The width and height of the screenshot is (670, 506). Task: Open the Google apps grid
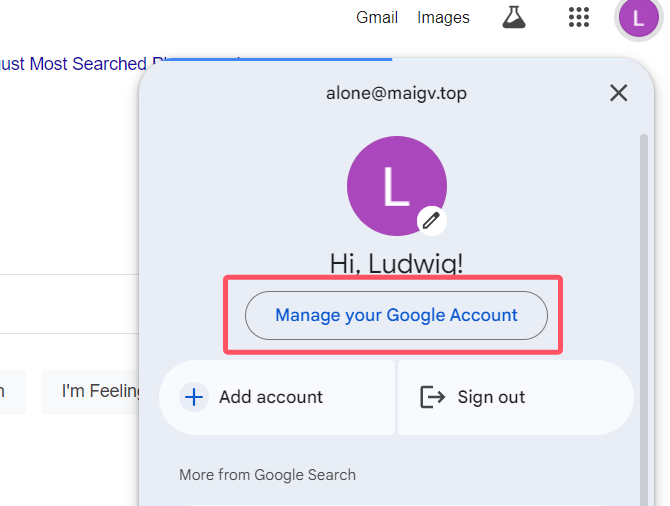[x=579, y=18]
